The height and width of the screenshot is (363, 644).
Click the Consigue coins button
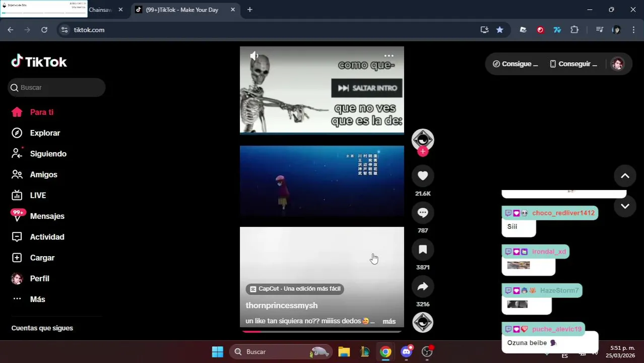pos(515,64)
